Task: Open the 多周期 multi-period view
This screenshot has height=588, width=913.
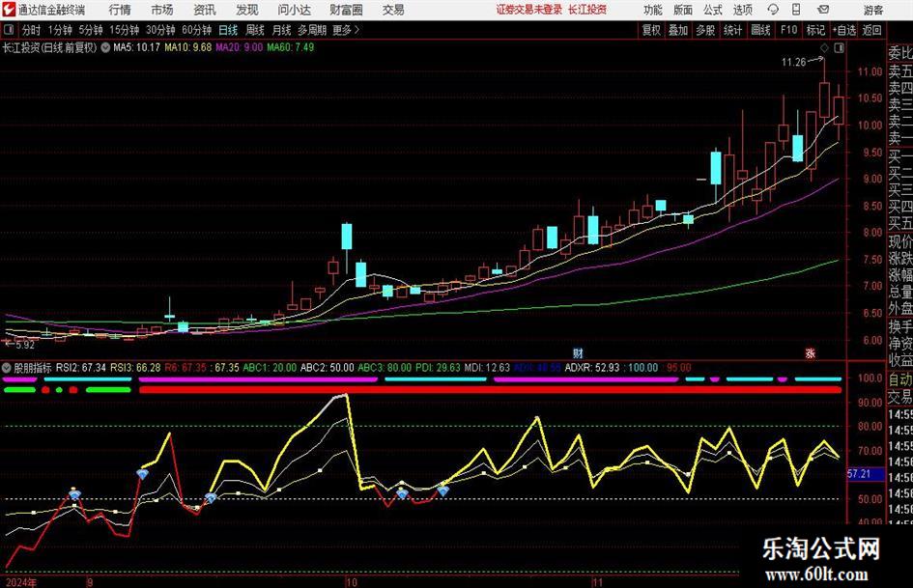Action: 312,30
